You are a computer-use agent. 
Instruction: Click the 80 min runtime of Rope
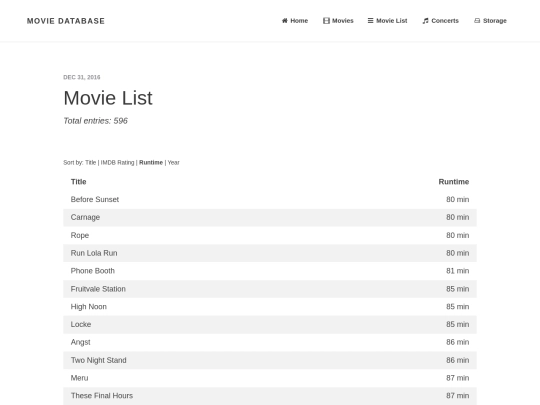tap(457, 235)
